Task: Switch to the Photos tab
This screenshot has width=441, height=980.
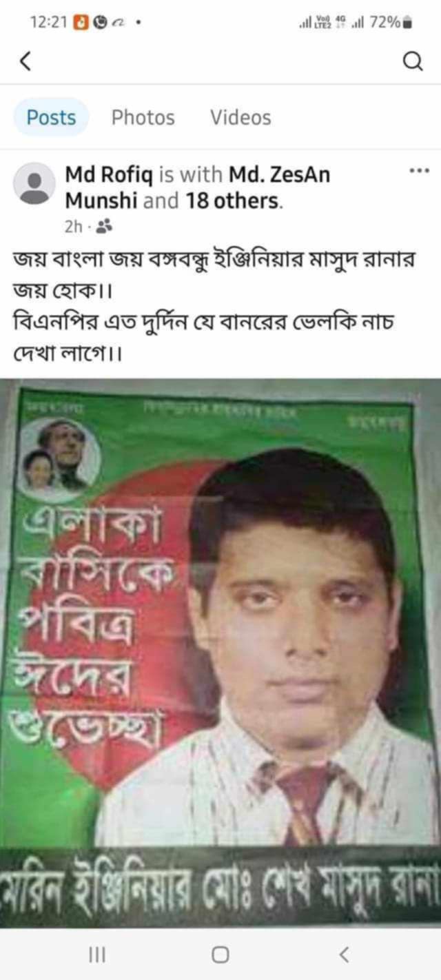Action: point(143,117)
